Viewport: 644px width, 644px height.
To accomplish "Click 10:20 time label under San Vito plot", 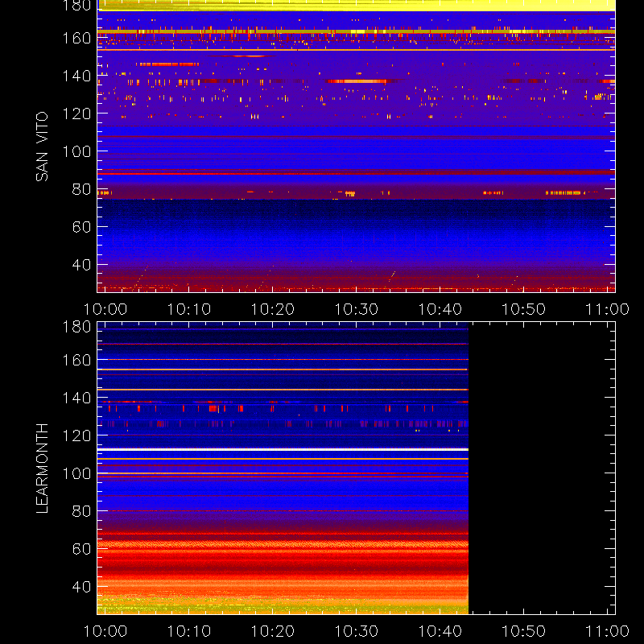I will pyautogui.click(x=272, y=309).
